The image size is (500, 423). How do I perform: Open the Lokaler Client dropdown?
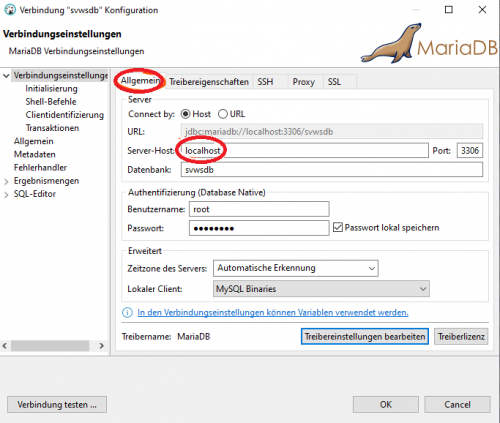(321, 289)
